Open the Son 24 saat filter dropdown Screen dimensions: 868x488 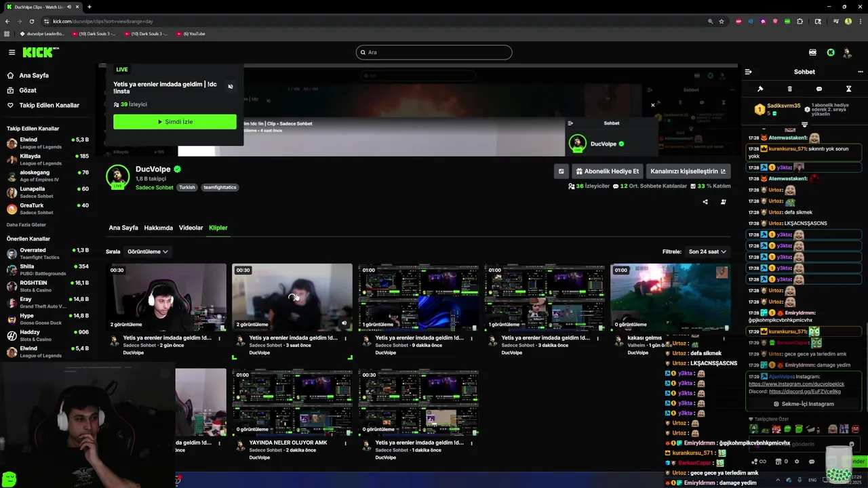point(707,251)
